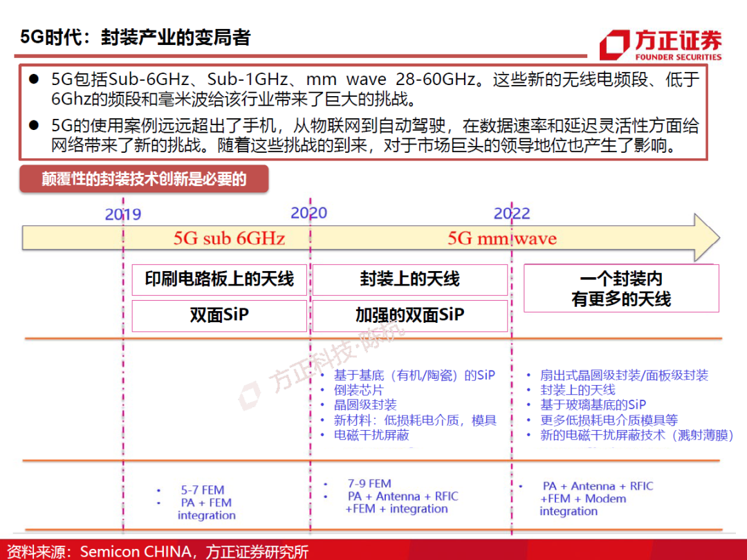Expand the 封装上的天线 box
The width and height of the screenshot is (747, 560).
coord(411,279)
